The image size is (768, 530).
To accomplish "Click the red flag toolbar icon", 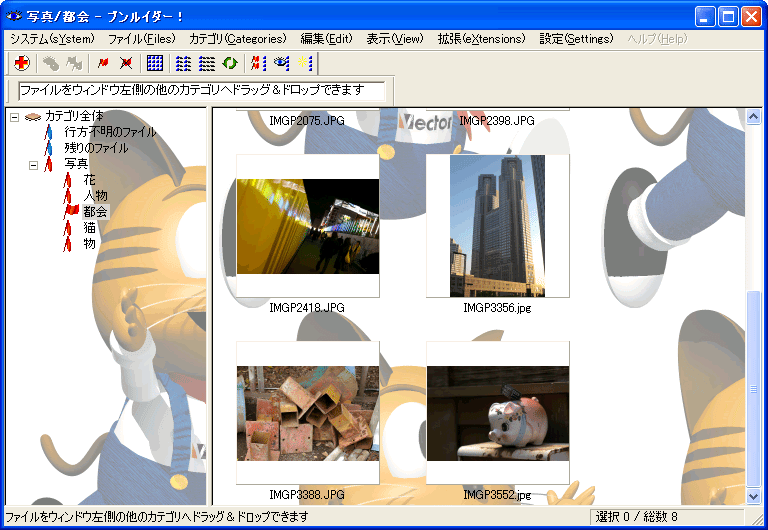I will [103, 63].
